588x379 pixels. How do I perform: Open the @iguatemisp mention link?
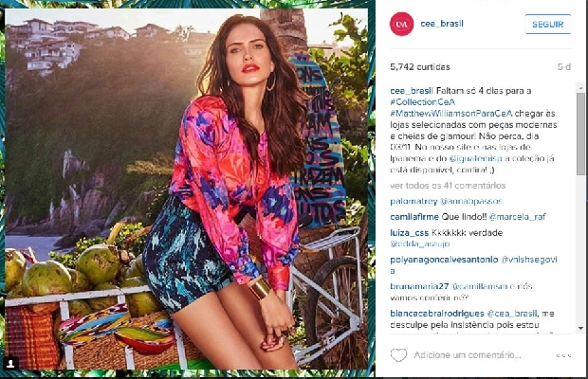click(475, 158)
